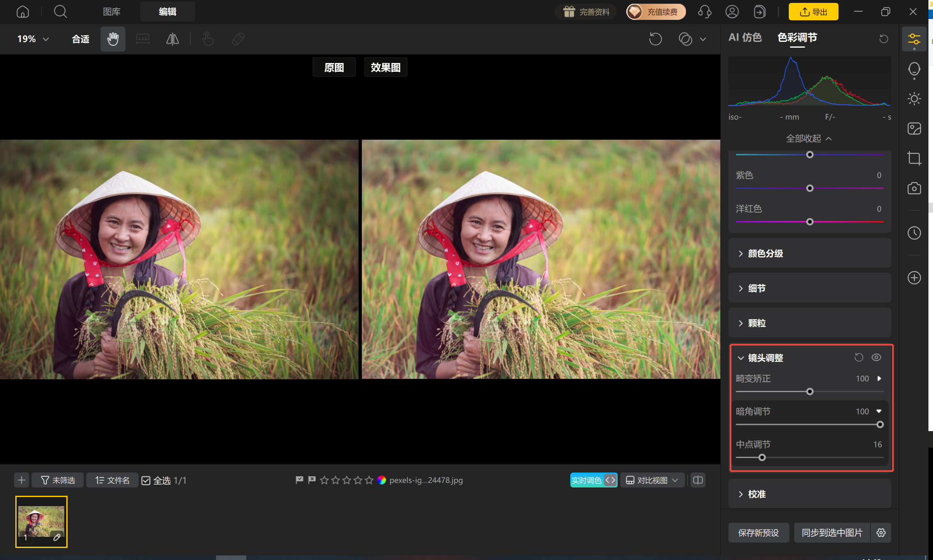The width and height of the screenshot is (933, 560).
Task: Select the hand pan tool
Action: [113, 39]
